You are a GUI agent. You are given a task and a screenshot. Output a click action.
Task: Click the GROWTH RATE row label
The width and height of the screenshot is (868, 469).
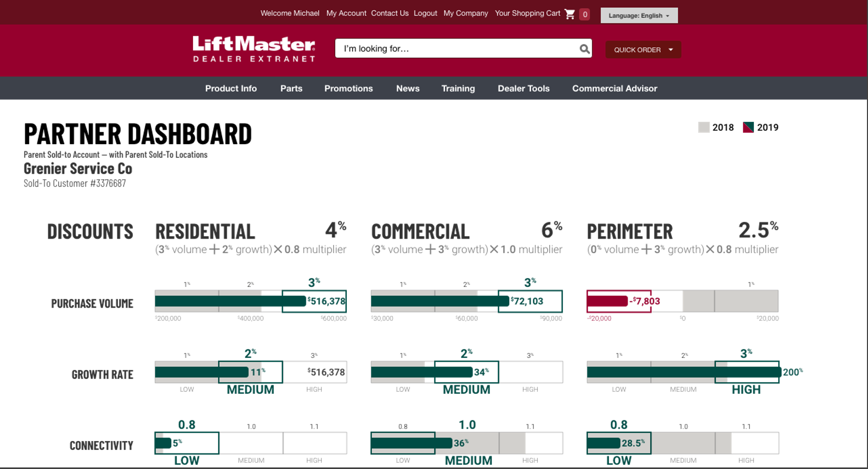point(102,375)
